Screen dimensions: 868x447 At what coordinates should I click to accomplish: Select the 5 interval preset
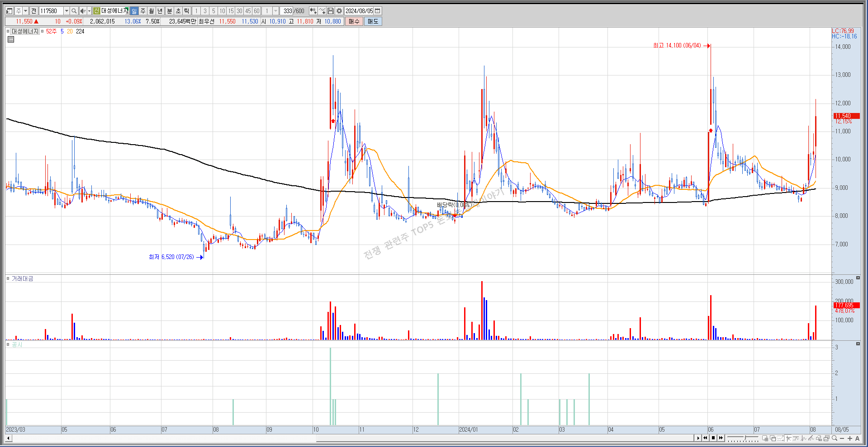(x=213, y=11)
